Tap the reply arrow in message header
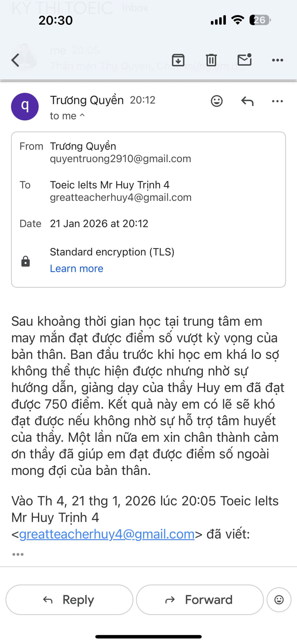The image size is (297, 644). [247, 101]
